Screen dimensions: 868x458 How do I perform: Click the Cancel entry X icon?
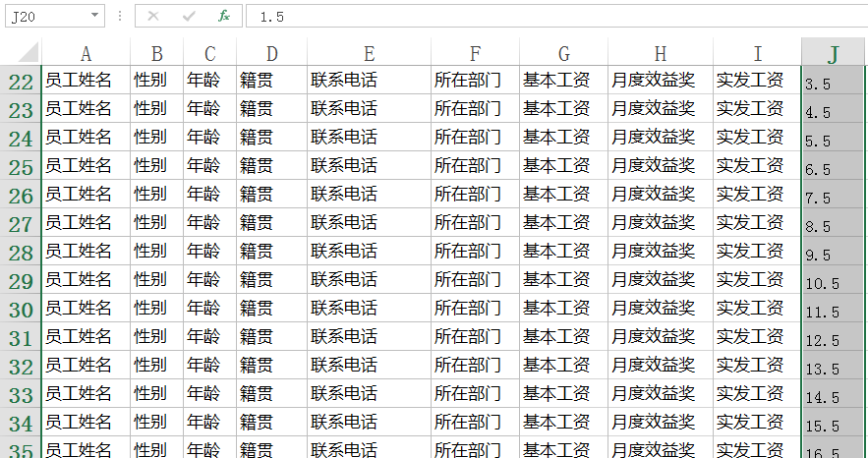click(153, 16)
